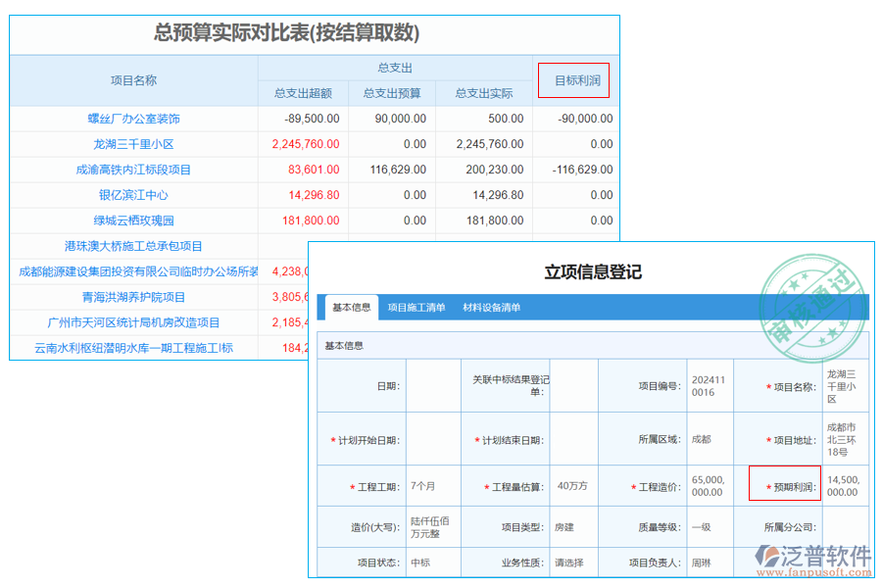This screenshot has height=588, width=882.
Task: 打开螺丝厂办公室装饰项目链接
Action: (x=132, y=119)
